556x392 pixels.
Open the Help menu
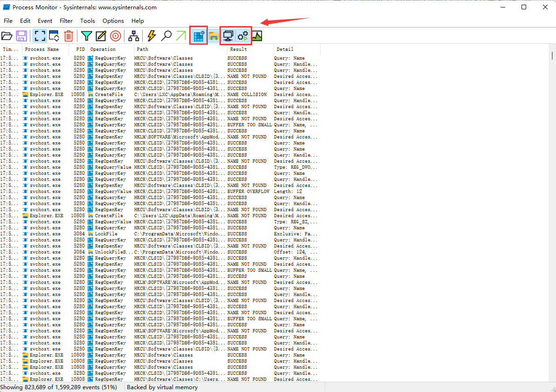pyautogui.click(x=137, y=21)
